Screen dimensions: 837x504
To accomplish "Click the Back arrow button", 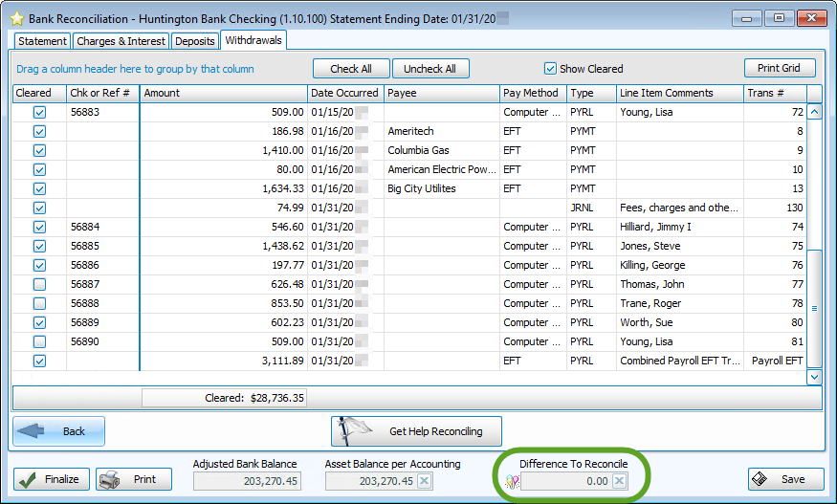I will 58,431.
